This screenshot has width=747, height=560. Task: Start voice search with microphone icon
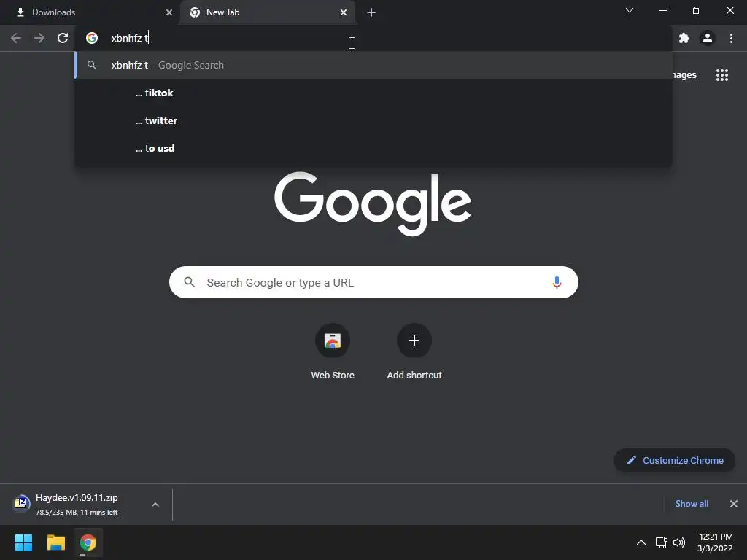tap(557, 282)
